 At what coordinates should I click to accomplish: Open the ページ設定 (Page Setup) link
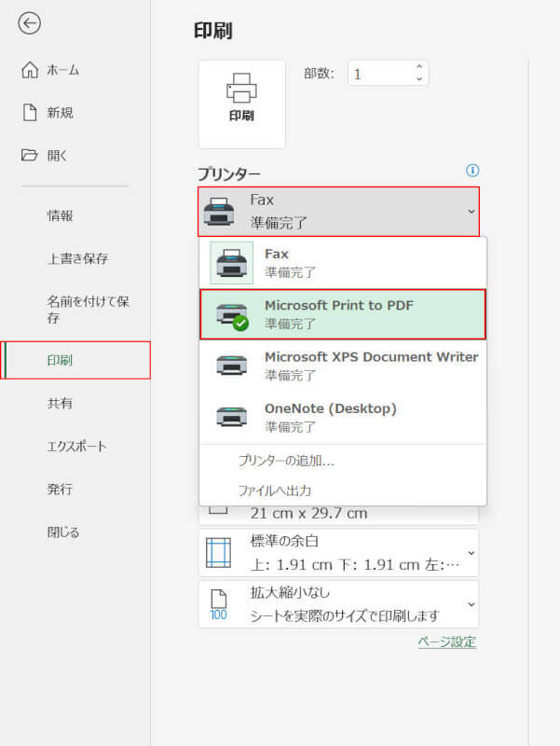(x=447, y=642)
